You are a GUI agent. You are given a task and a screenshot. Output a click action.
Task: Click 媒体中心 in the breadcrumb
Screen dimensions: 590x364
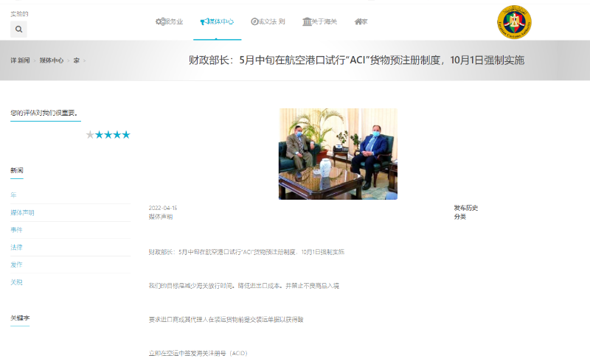(x=51, y=60)
